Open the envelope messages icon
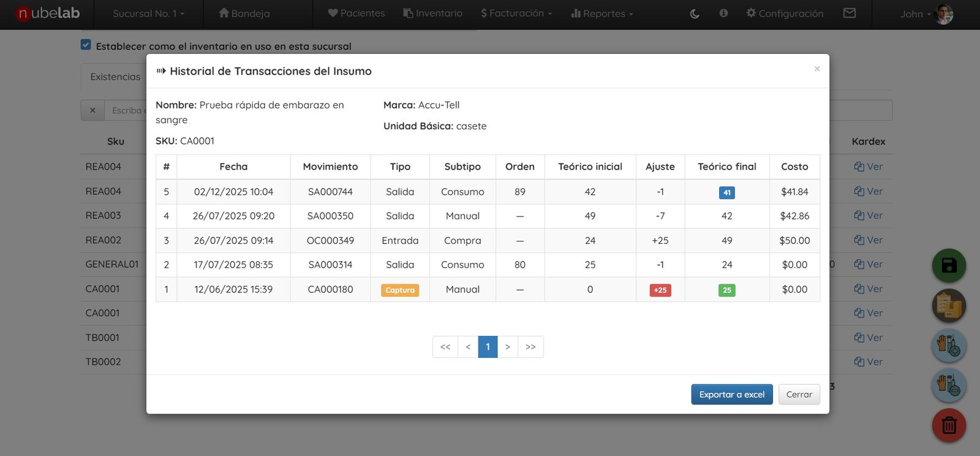The height and width of the screenshot is (456, 980). (x=849, y=13)
